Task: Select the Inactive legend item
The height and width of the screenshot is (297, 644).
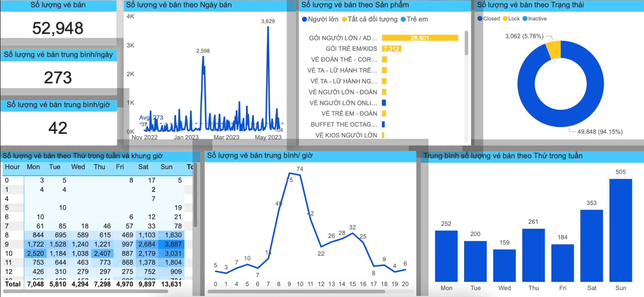Action: (535, 18)
